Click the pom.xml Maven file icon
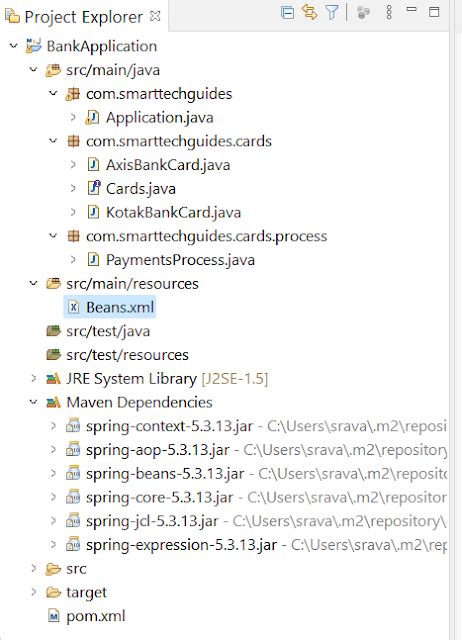 tap(53, 616)
